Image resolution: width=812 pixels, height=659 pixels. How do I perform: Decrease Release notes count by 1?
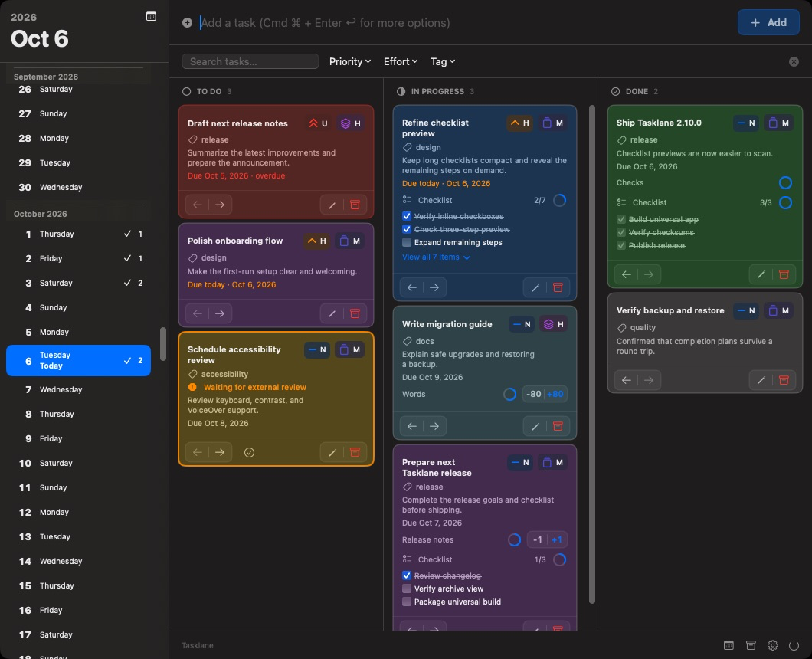[538, 539]
